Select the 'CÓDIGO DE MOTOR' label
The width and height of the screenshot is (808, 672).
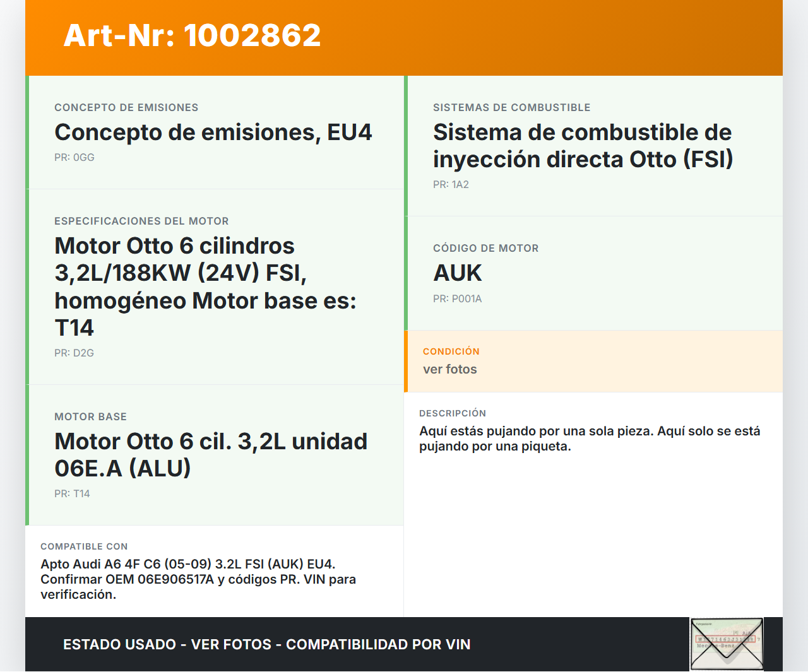coord(486,249)
